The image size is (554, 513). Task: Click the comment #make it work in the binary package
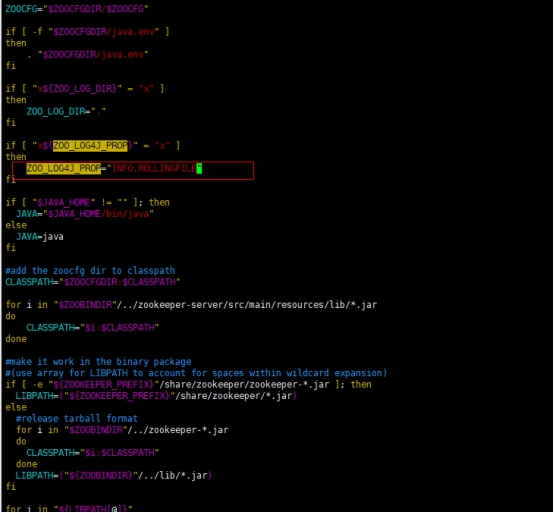(x=98, y=361)
